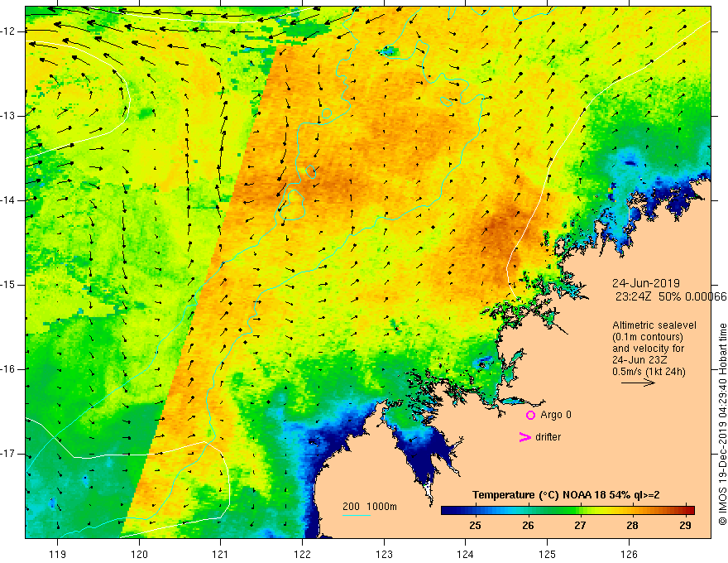Click the temperature color bar
728x563 pixels.
coord(568,510)
